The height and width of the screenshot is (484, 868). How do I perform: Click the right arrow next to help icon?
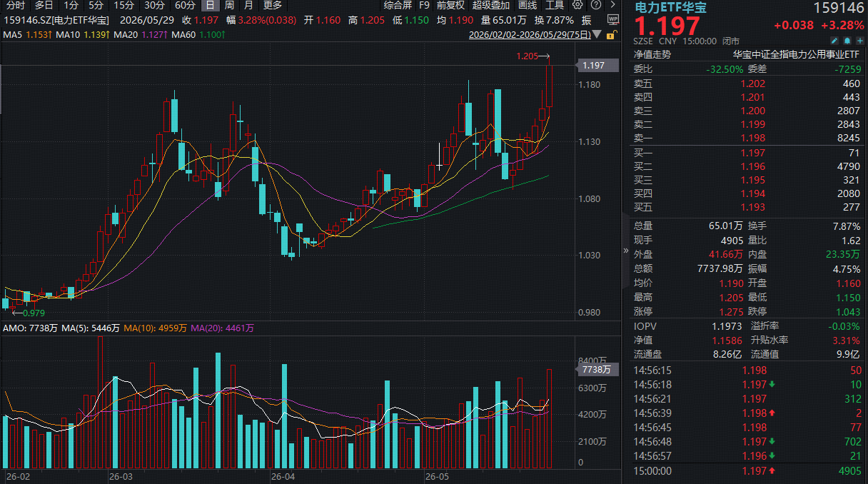coord(612,5)
